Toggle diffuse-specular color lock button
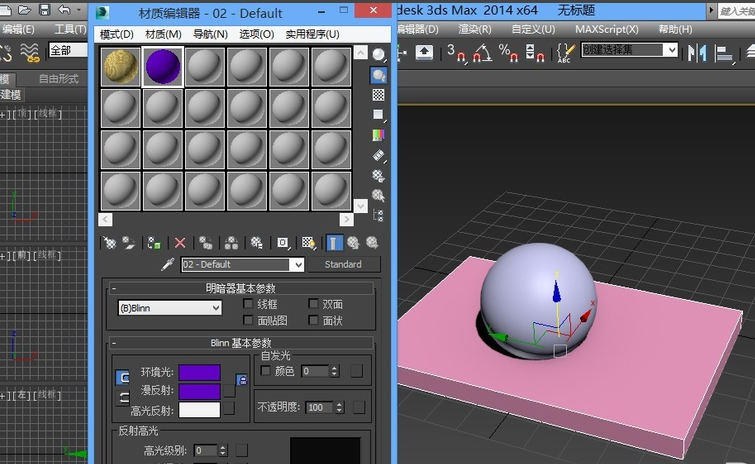 (x=124, y=398)
